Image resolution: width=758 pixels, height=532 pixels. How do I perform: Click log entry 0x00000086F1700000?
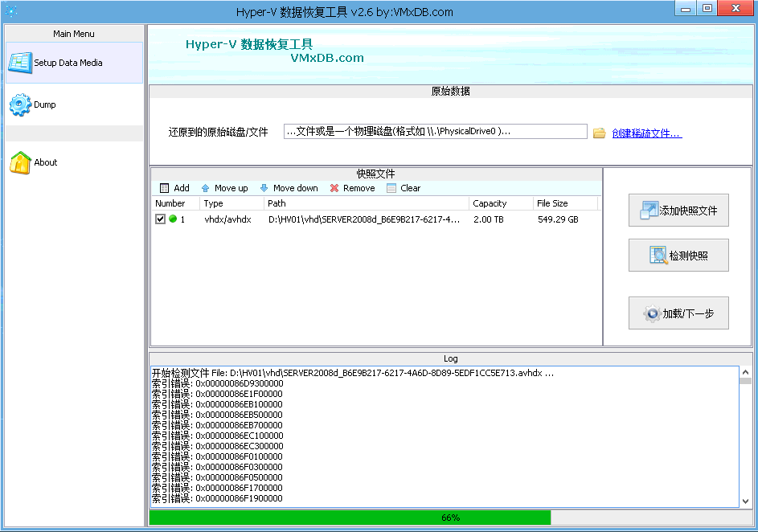(218, 488)
